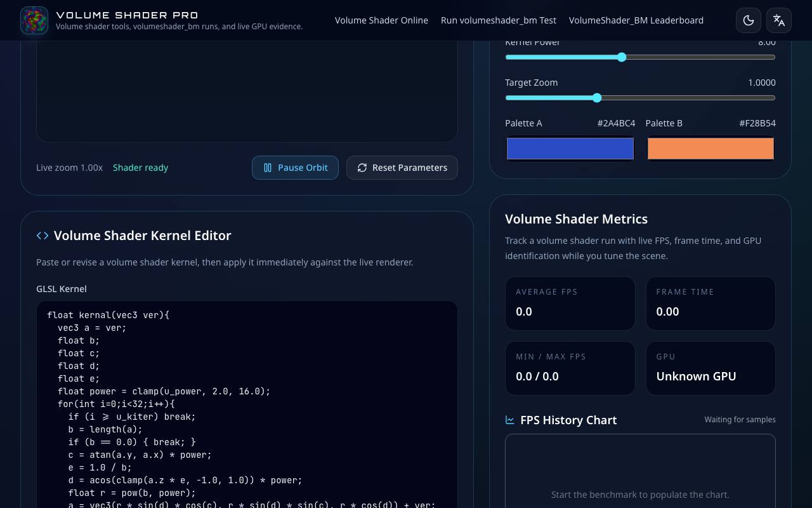This screenshot has width=812, height=508.
Task: Click the 'Start the benchmark to populate the chart.' message
Action: tap(640, 495)
